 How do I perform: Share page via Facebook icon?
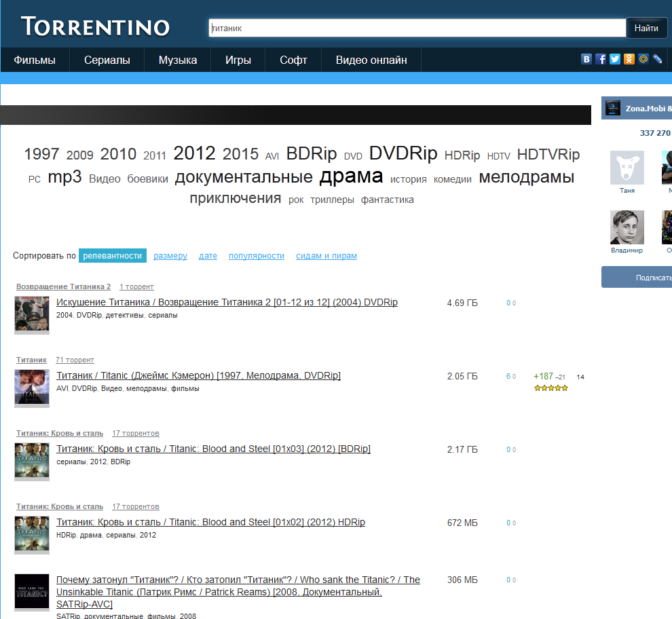coord(601,59)
